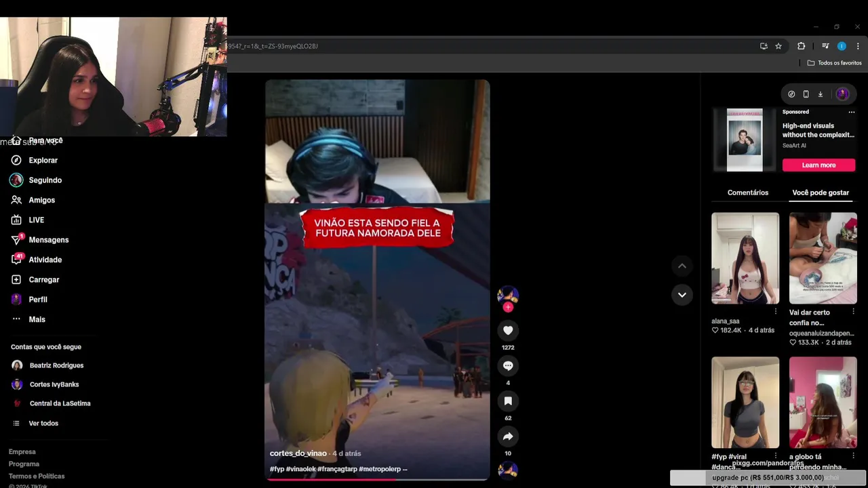Open the phone app icon in top bar
868x488 pixels.
pyautogui.click(x=806, y=94)
